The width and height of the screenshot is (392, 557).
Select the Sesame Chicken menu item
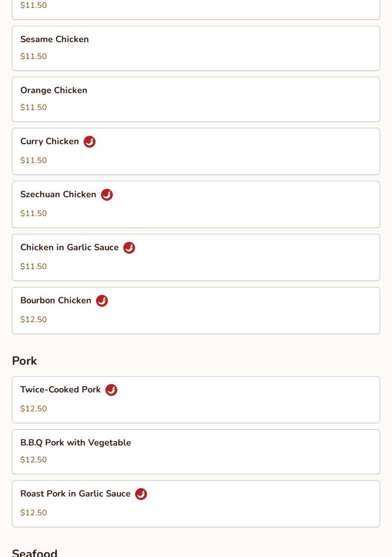pyautogui.click(x=54, y=39)
